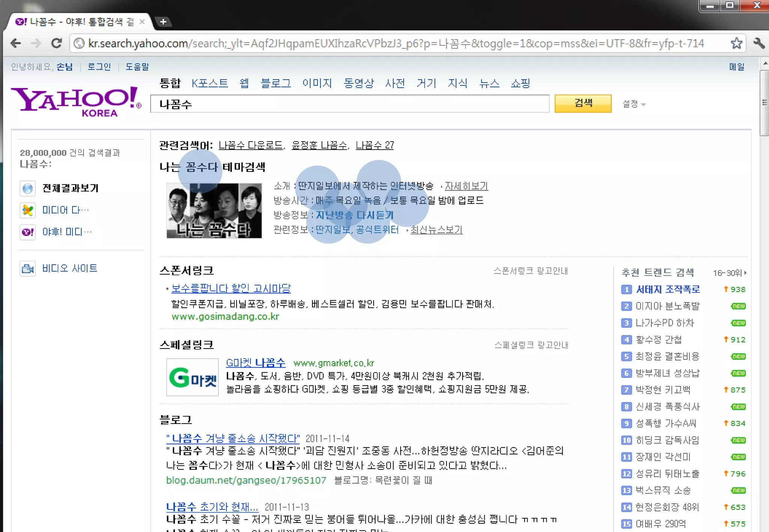This screenshot has height=532, width=769.
Task: Click the page vertical scrollbar thumb
Action: pyautogui.click(x=764, y=103)
